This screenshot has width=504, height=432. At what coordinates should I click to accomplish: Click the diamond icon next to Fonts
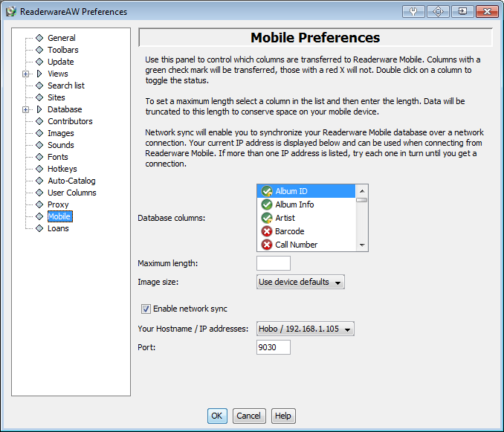tap(39, 157)
